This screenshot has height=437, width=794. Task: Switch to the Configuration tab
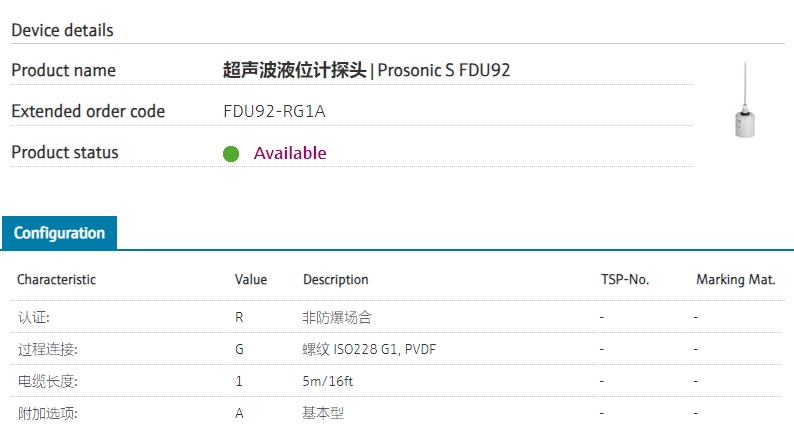coord(59,233)
